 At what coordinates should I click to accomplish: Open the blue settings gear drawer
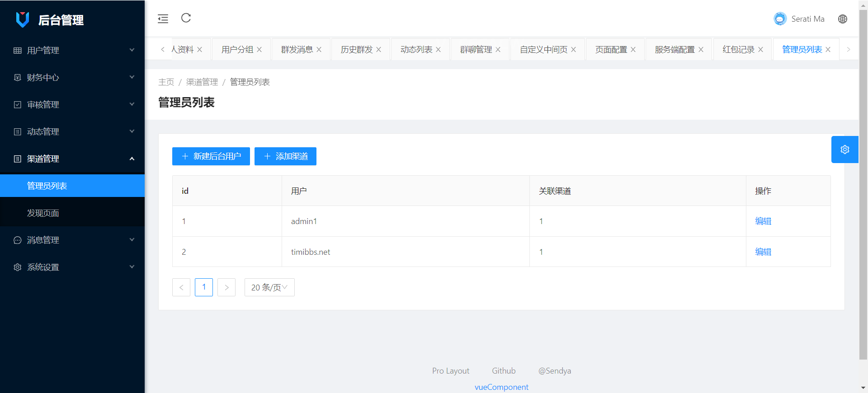844,150
